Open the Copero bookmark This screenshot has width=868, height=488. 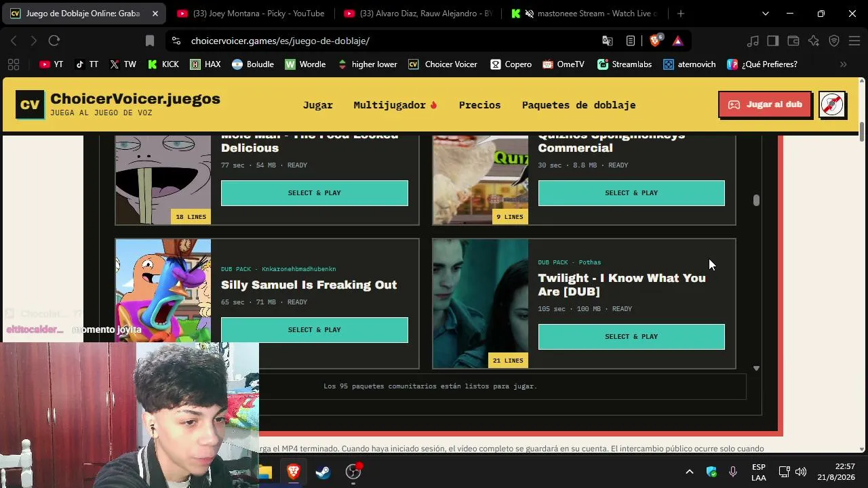coord(511,64)
